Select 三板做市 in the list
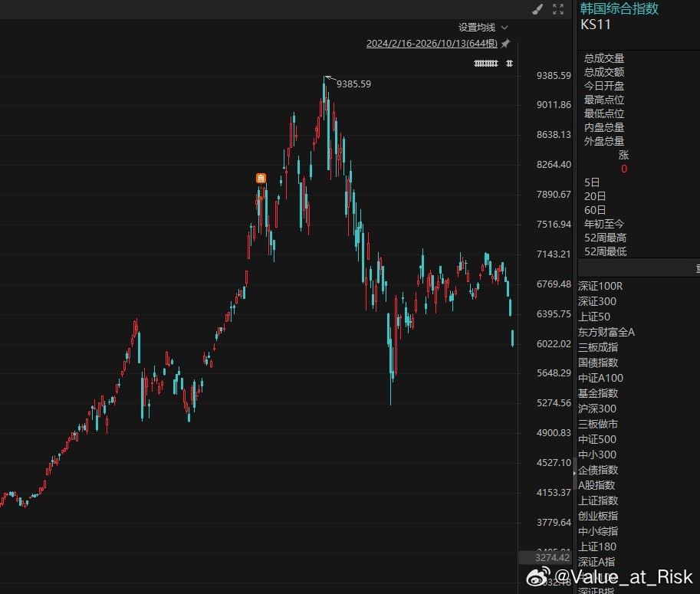Image resolution: width=700 pixels, height=594 pixels. 598,424
